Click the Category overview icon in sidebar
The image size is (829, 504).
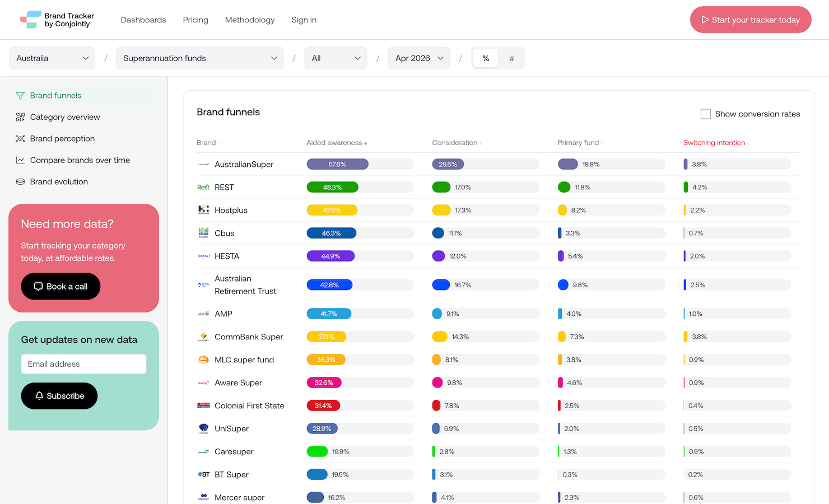coord(20,117)
